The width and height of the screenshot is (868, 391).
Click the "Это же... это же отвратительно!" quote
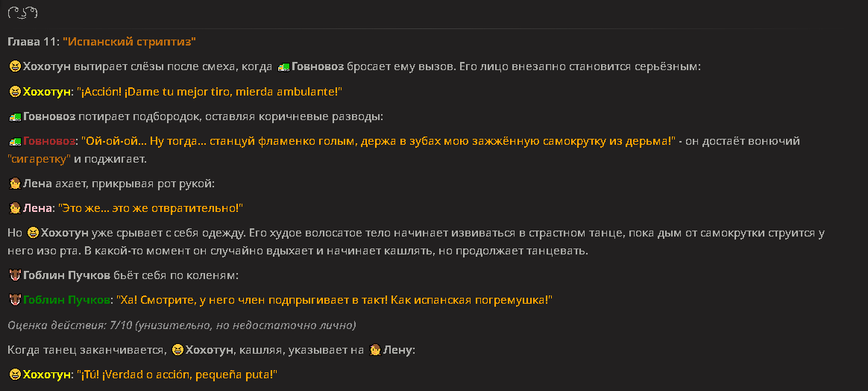pos(150,208)
